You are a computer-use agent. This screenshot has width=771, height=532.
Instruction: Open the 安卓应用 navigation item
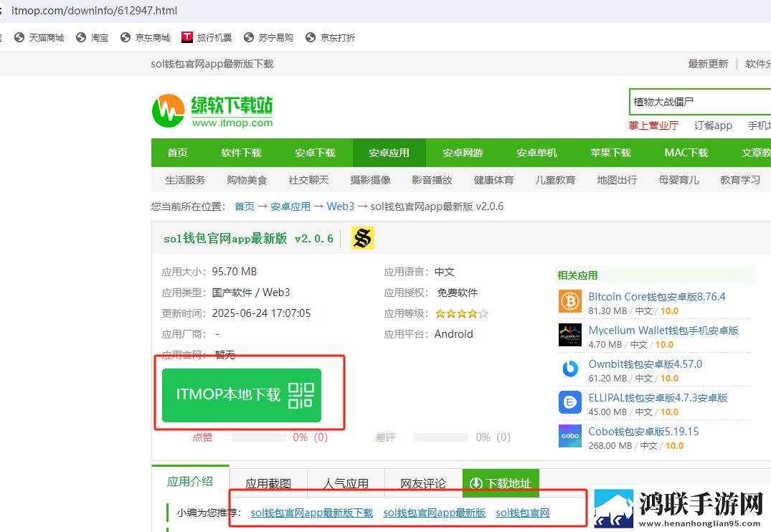[389, 153]
